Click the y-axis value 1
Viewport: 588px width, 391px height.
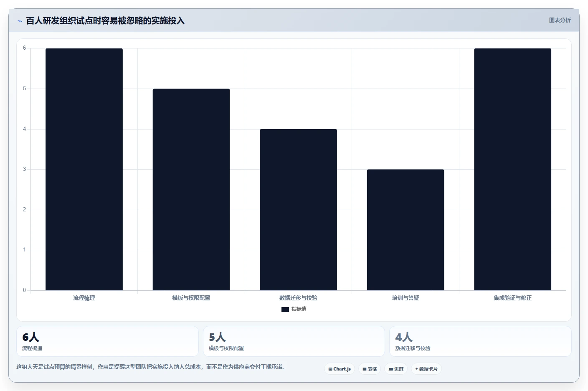(x=24, y=250)
